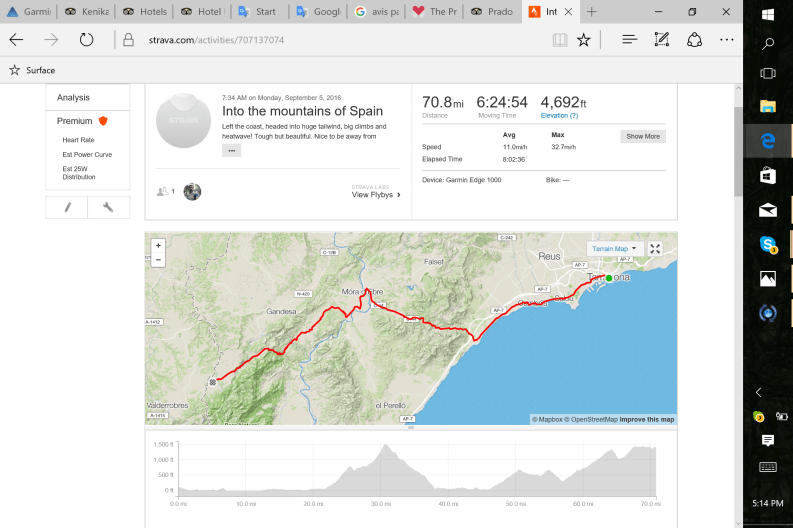
Task: Click the address bar URL field
Action: (330, 40)
